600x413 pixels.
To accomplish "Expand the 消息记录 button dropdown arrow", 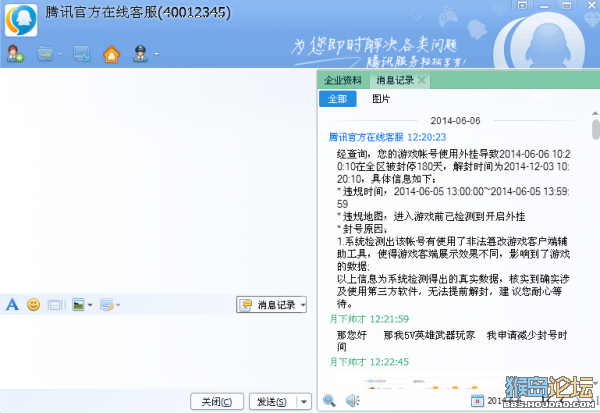I will (303, 305).
